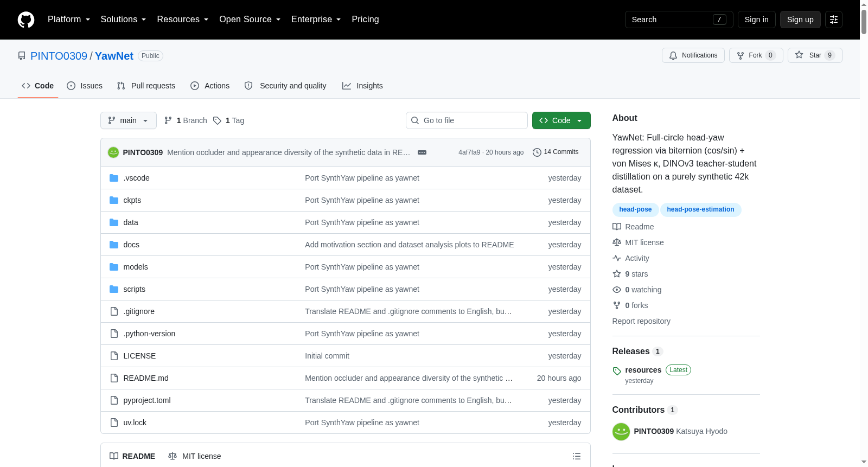View the 1 Tag link
The width and height of the screenshot is (868, 467).
228,120
